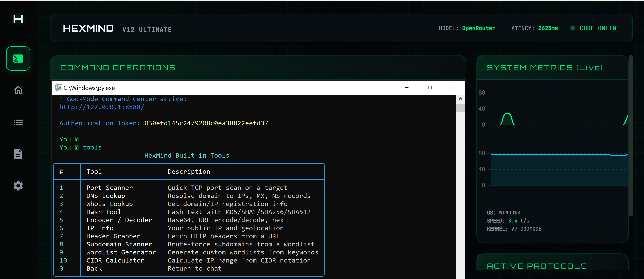Click the HexMind H logo
The image size is (644, 279).
[18, 19]
